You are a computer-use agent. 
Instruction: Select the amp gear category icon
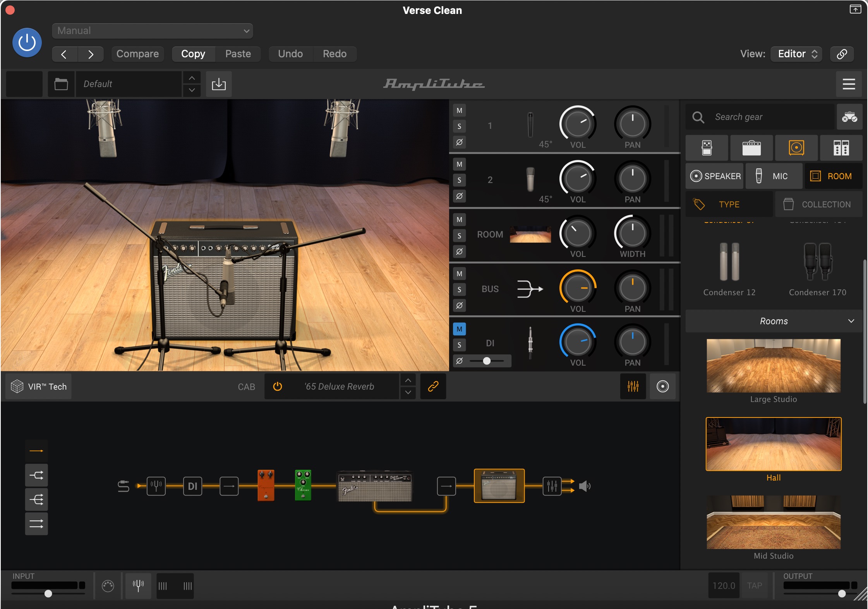click(x=751, y=148)
